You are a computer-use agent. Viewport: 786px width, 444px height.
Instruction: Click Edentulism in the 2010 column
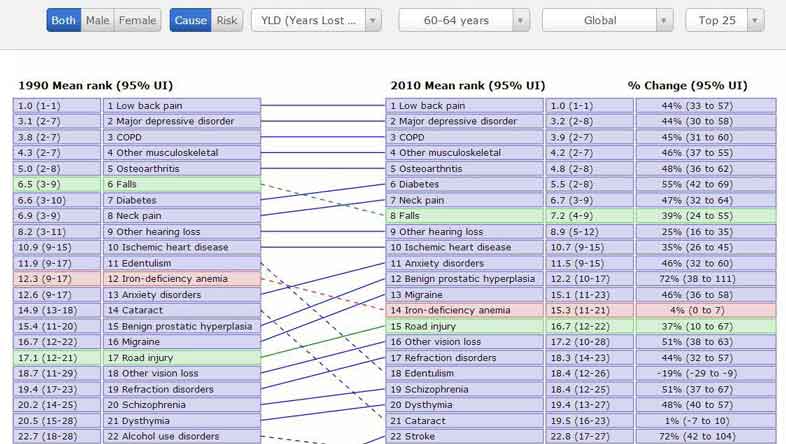pyautogui.click(x=465, y=373)
